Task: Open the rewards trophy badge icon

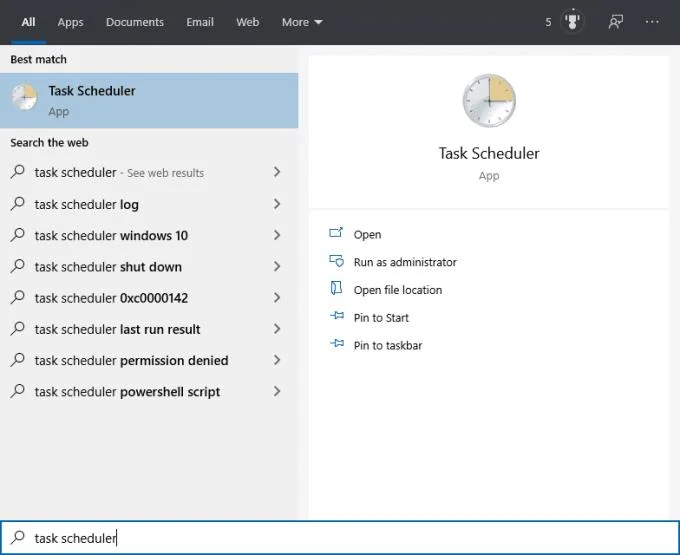Action: (x=572, y=21)
